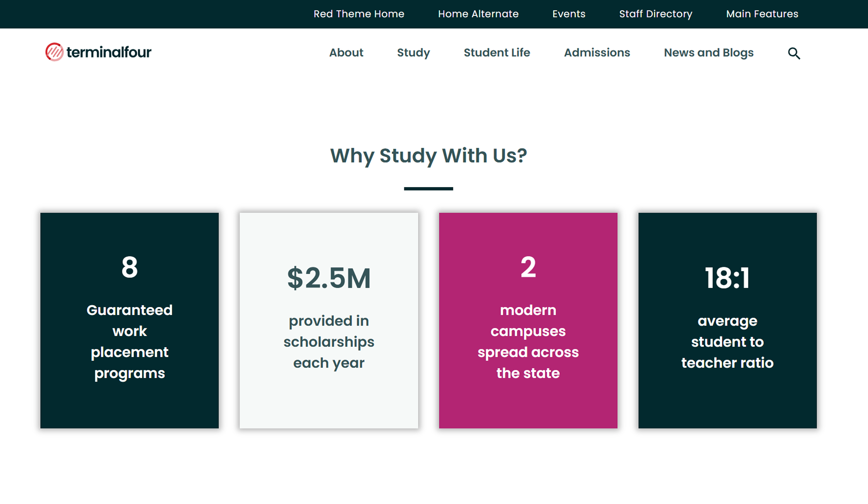The height and width of the screenshot is (504, 868).
Task: Go to the Events page
Action: pyautogui.click(x=569, y=14)
